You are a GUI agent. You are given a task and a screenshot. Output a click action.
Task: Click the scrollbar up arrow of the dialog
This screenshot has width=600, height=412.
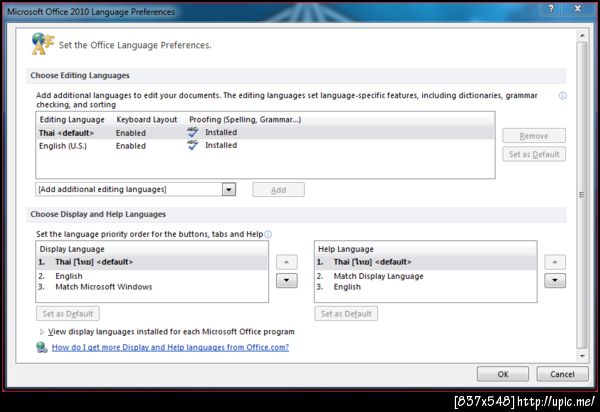pyautogui.click(x=582, y=35)
